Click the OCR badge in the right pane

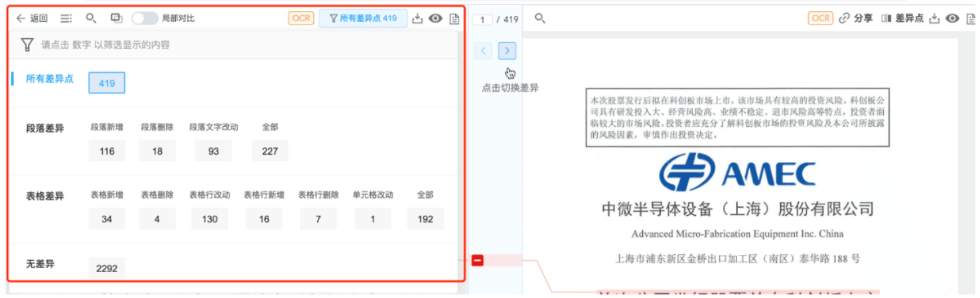tap(820, 19)
